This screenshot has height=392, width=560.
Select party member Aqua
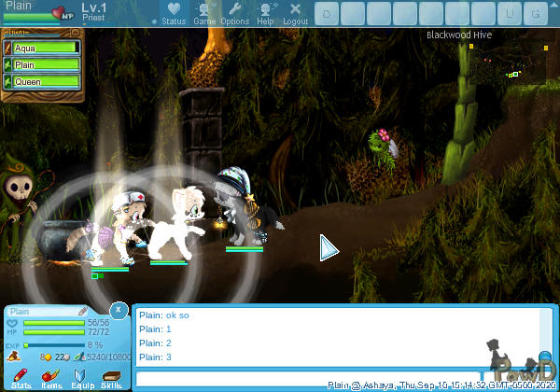pyautogui.click(x=44, y=48)
